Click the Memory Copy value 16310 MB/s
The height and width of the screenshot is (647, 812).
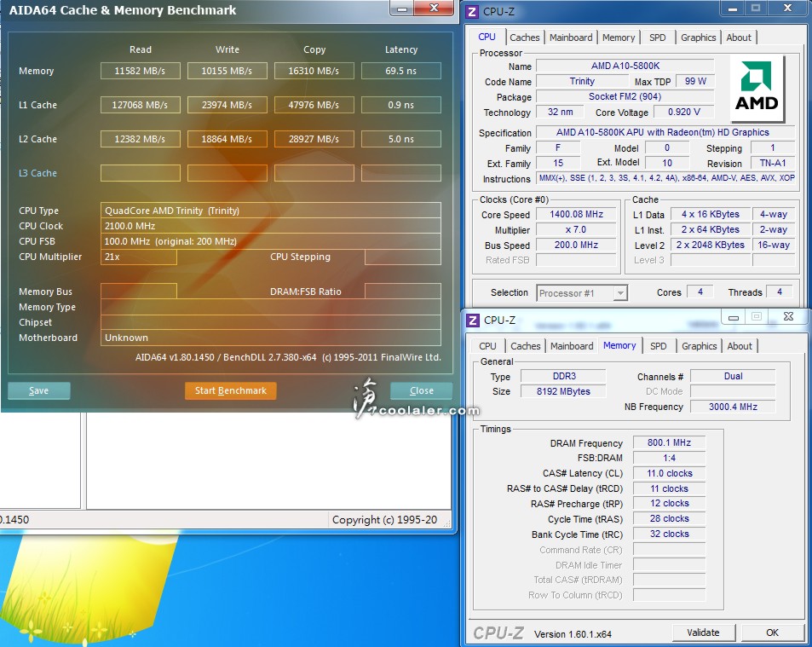click(x=314, y=71)
